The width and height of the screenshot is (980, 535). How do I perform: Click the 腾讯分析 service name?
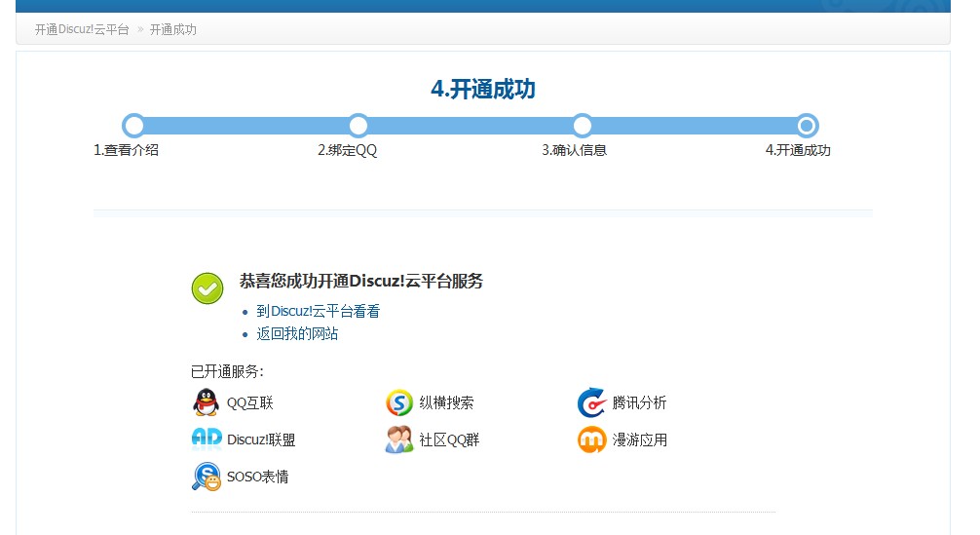(x=639, y=403)
